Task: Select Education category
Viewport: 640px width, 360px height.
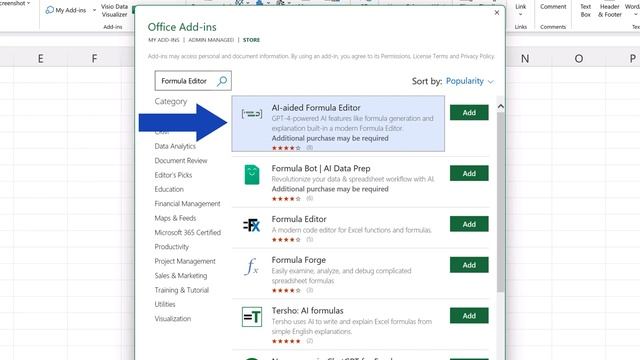Action: pyautogui.click(x=169, y=189)
